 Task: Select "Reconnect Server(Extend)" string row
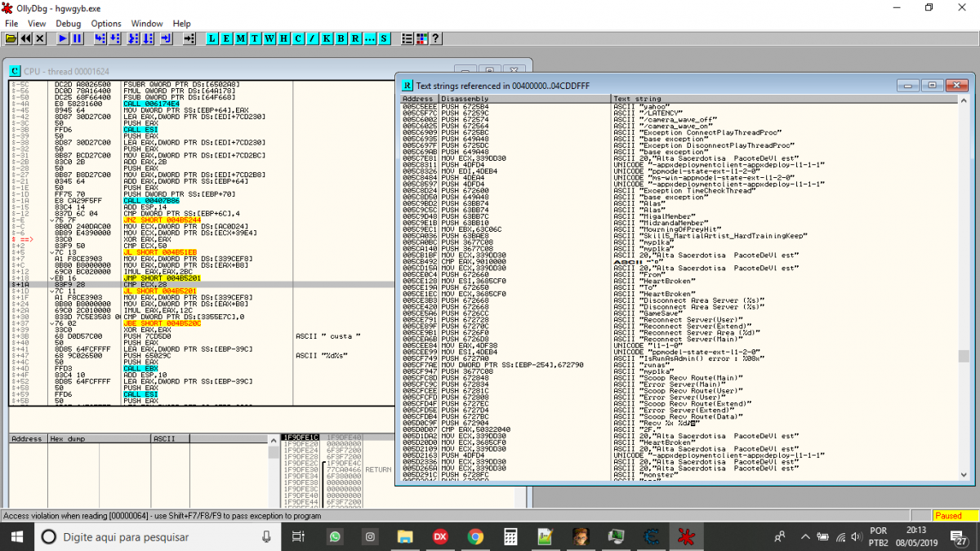pos(679,326)
